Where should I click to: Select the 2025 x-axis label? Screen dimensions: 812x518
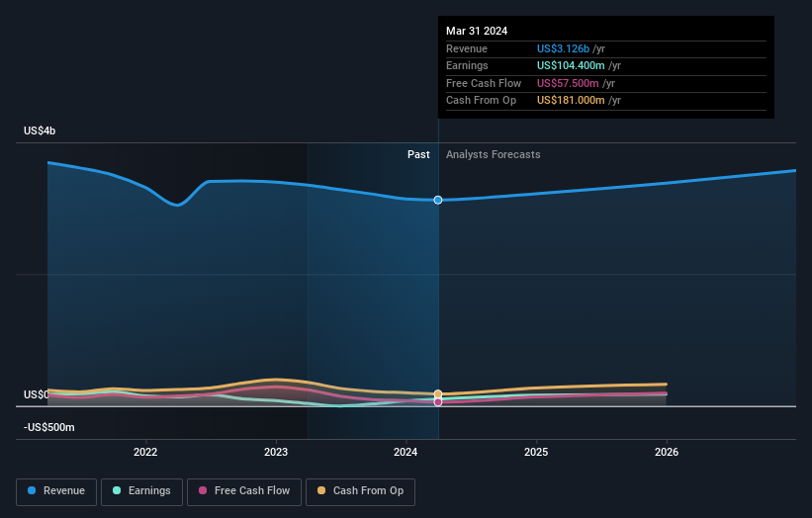536,452
